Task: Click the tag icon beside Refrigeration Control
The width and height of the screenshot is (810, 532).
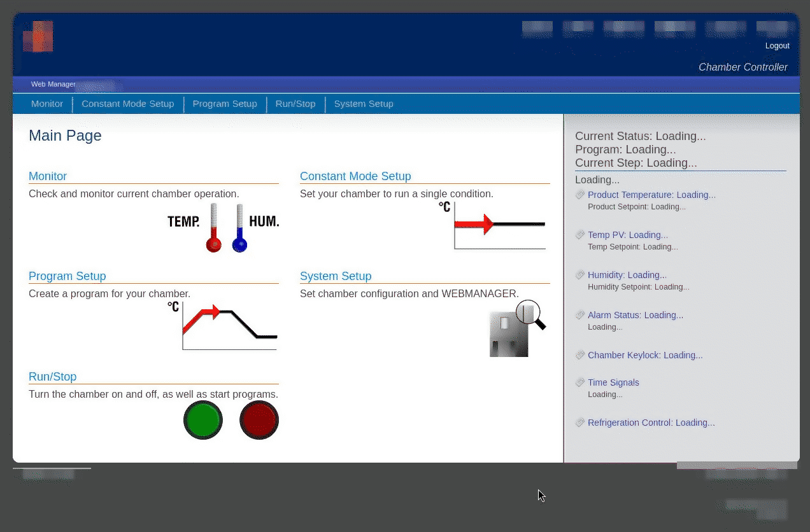Action: tap(580, 423)
